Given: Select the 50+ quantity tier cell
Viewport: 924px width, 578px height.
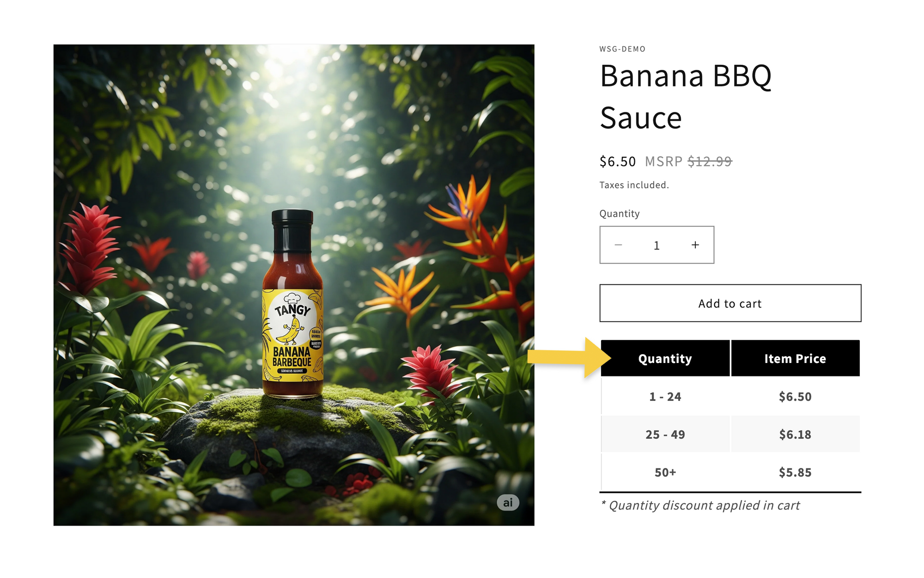Looking at the screenshot, I should (x=665, y=473).
